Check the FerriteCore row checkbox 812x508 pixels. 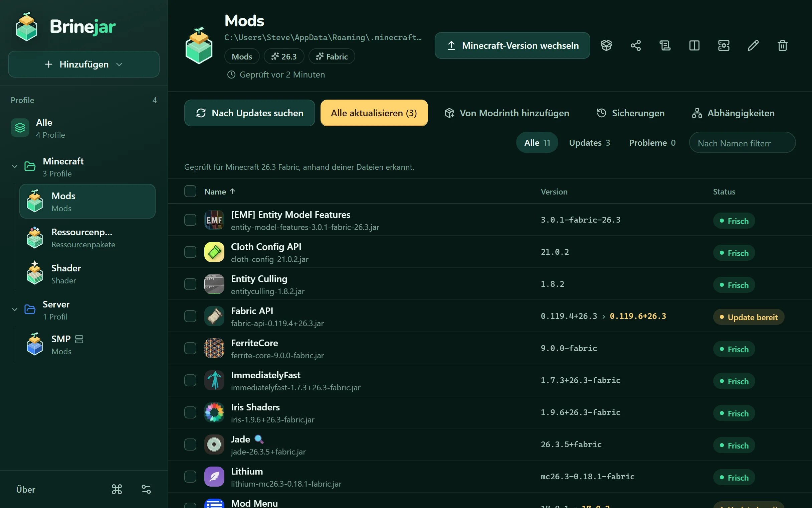tap(190, 348)
